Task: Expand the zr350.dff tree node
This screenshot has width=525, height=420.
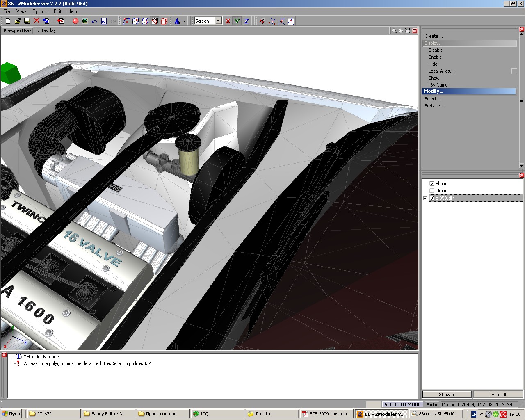Action: click(x=425, y=199)
